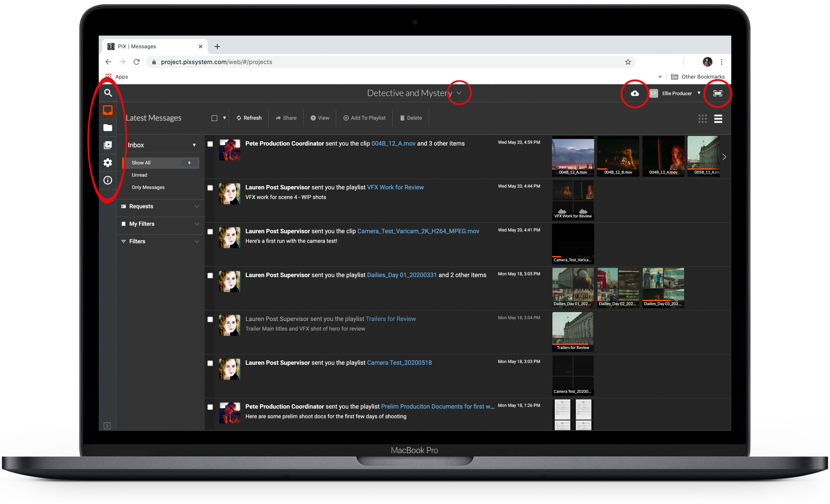
Task: Expand the sidebar with bottom-left arrow
Action: (107, 426)
